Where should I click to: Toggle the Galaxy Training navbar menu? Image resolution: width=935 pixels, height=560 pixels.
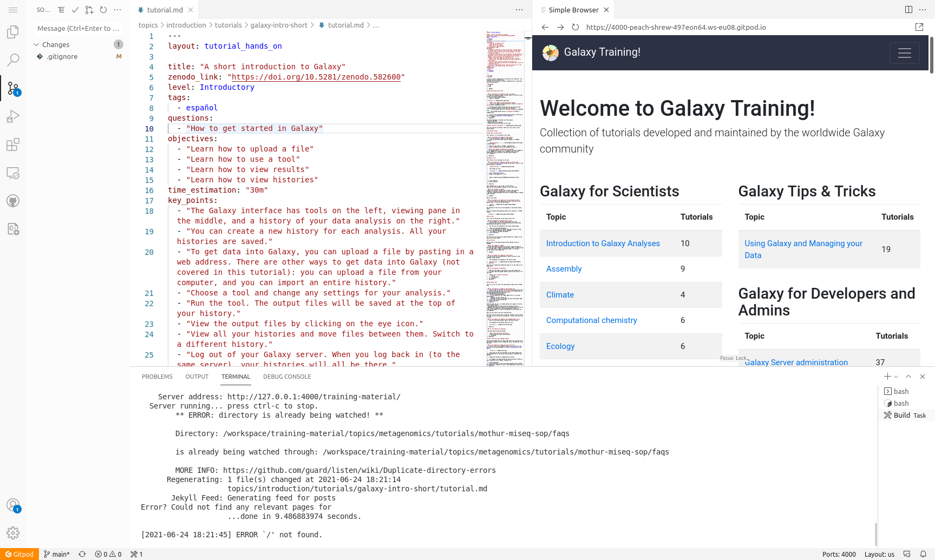point(905,52)
